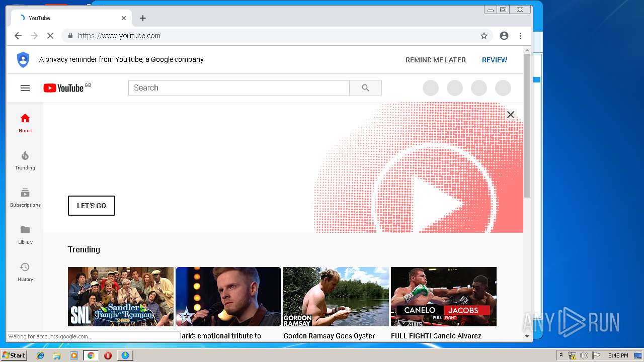
Task: Open the 'FULL FIGHT! Canelo Alvarez' title link
Action: [x=436, y=336]
